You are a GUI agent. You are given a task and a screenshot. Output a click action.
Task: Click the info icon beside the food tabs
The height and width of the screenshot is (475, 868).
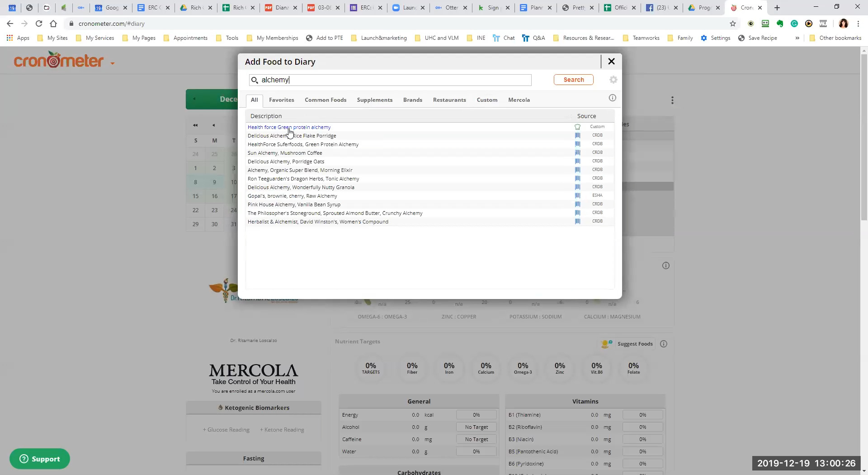(x=613, y=98)
